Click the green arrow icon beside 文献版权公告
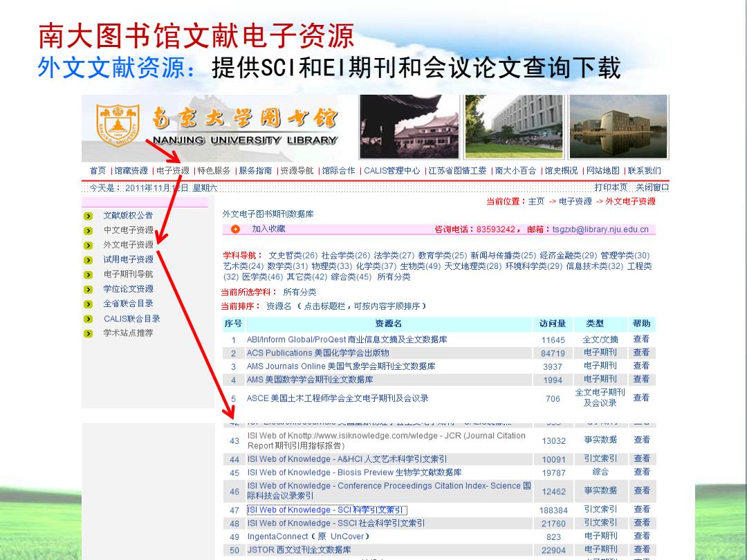The image size is (747, 560). [88, 216]
